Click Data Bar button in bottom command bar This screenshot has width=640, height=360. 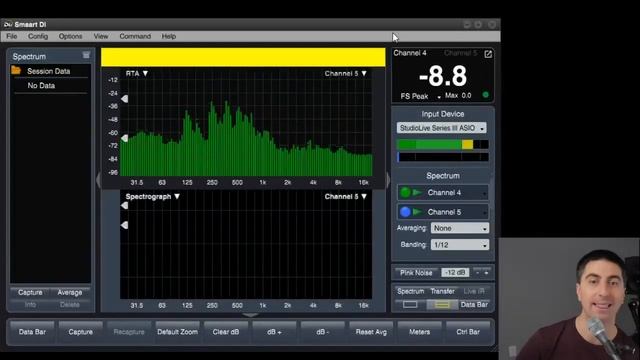point(32,332)
